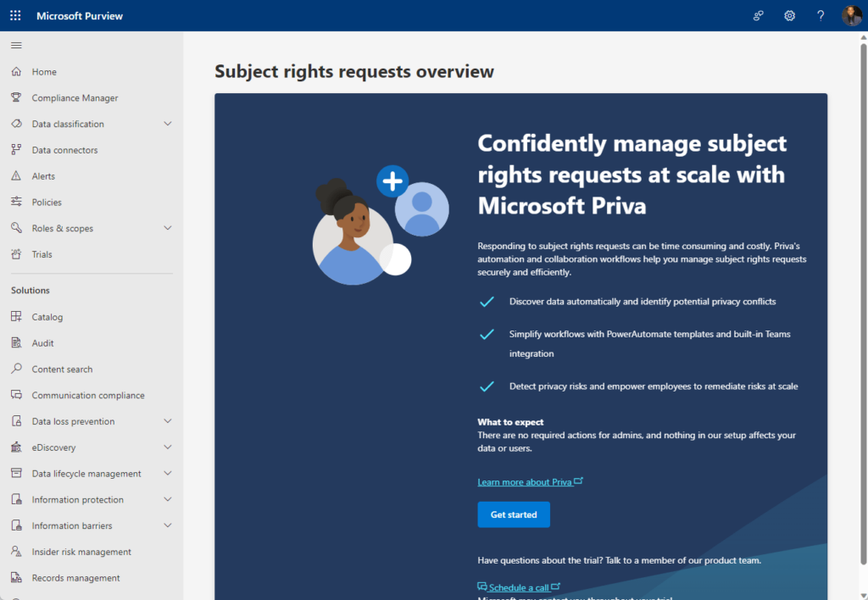Click the Audit document icon

click(17, 342)
